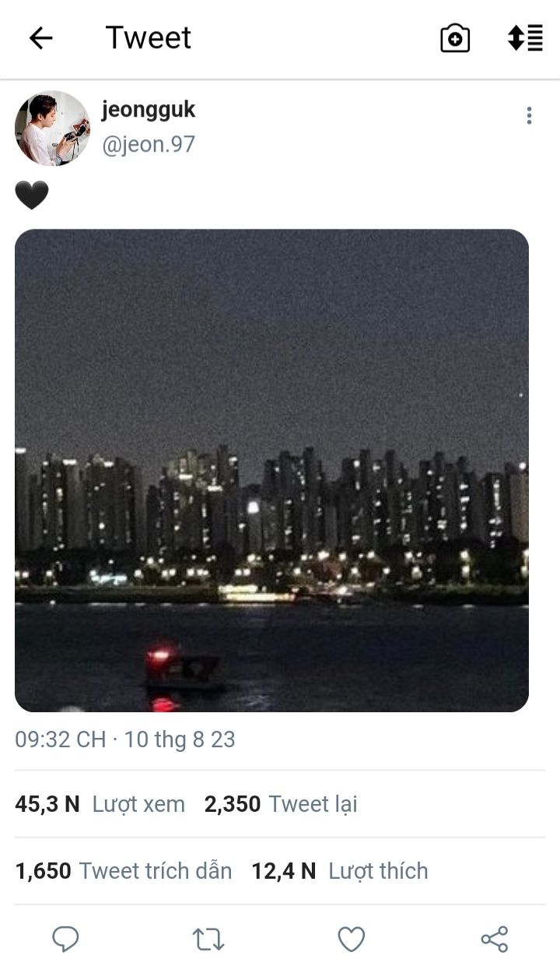Tap the share icon below tweet
The height and width of the screenshot is (973, 560).
click(495, 940)
